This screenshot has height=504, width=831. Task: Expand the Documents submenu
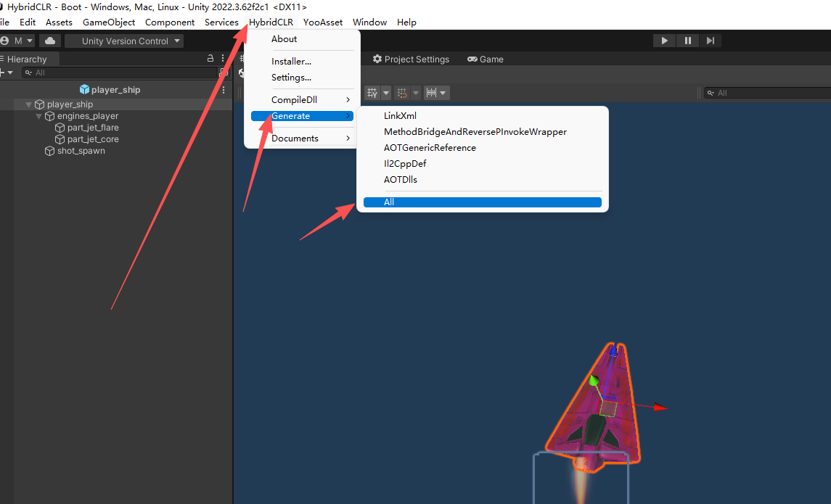coord(302,139)
